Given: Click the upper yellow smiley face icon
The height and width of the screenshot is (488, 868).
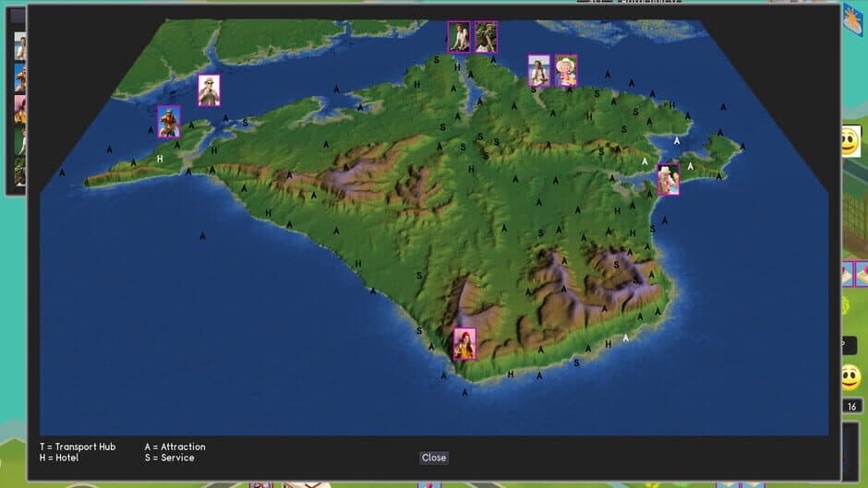Looking at the screenshot, I should [850, 141].
